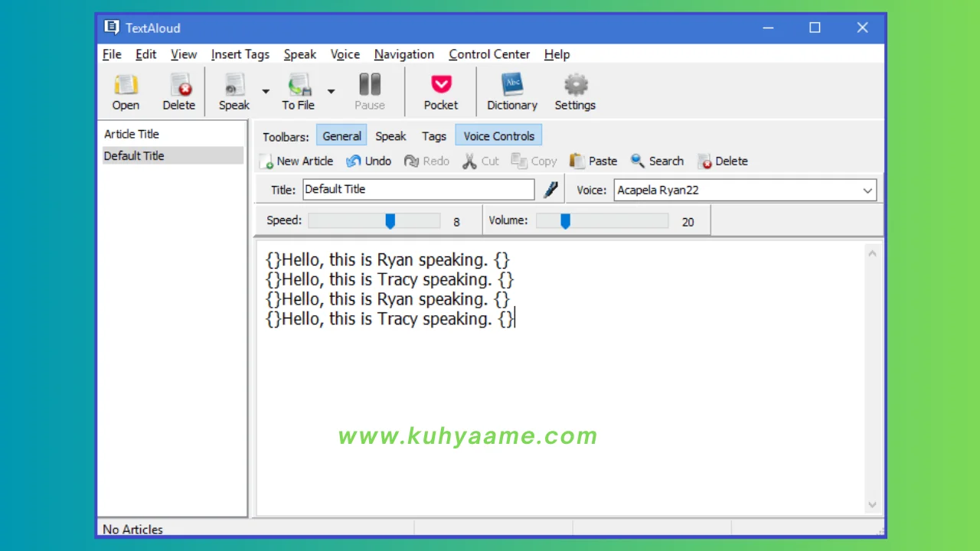Toggle the General toolbar visibility
The width and height of the screenshot is (980, 551).
pyautogui.click(x=341, y=136)
